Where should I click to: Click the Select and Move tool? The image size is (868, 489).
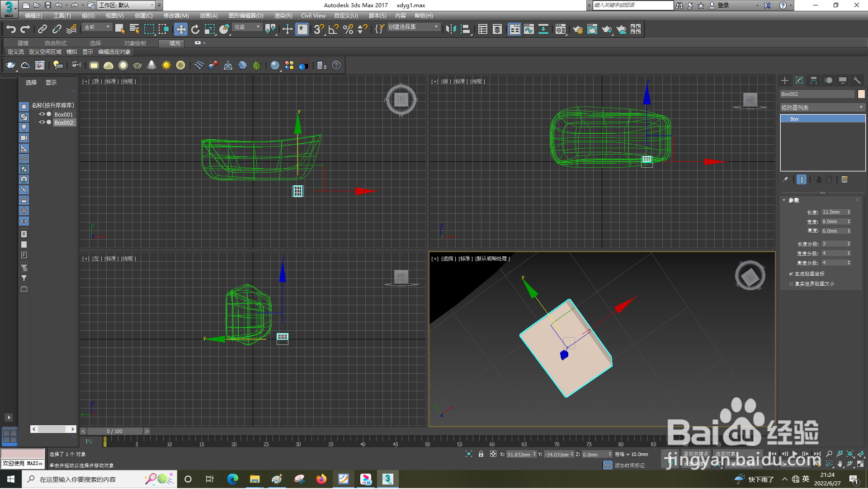[181, 30]
